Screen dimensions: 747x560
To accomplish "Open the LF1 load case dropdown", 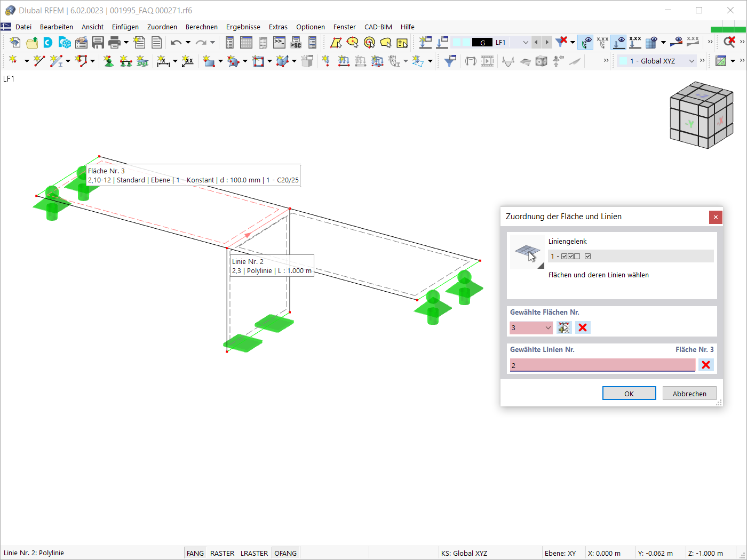I will point(526,42).
